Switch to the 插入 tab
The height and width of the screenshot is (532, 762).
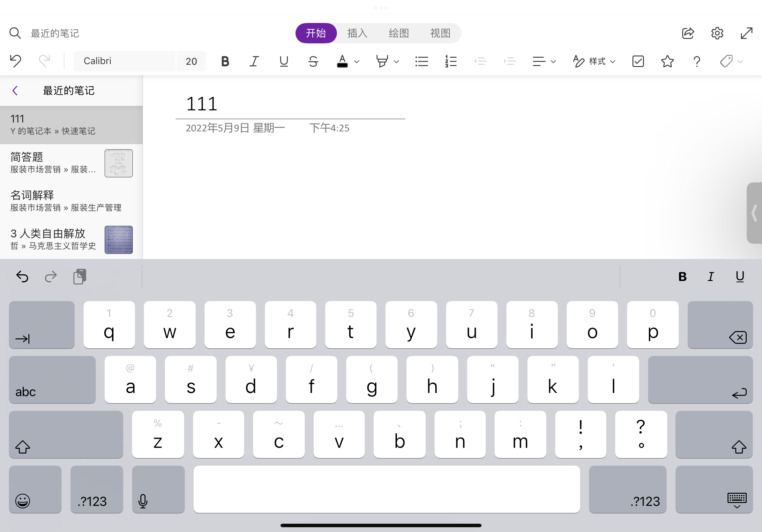[357, 33]
